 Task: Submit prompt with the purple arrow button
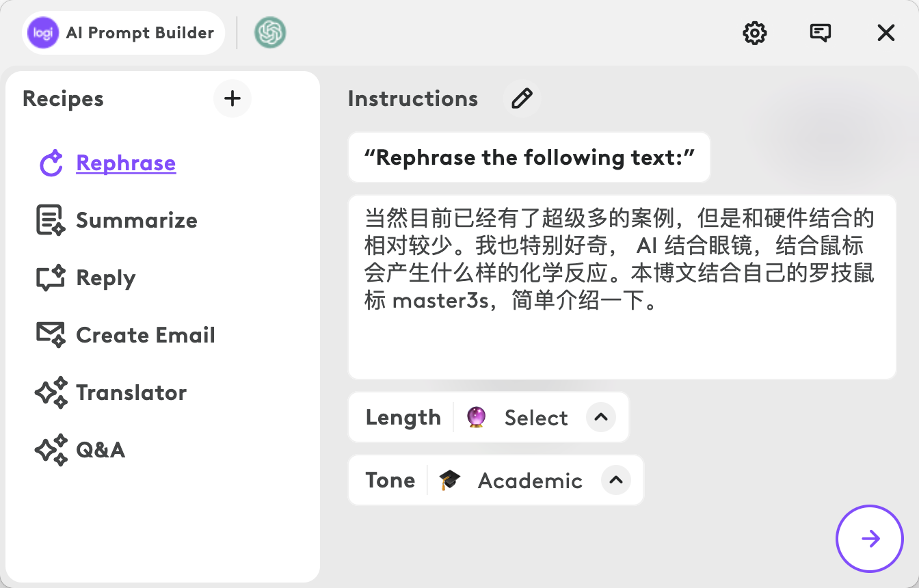coord(870,539)
